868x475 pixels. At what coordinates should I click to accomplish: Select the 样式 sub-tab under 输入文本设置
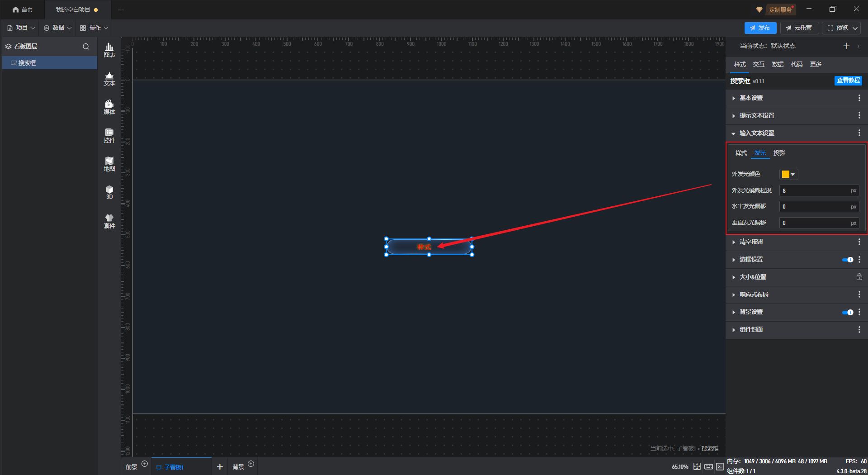pyautogui.click(x=741, y=153)
